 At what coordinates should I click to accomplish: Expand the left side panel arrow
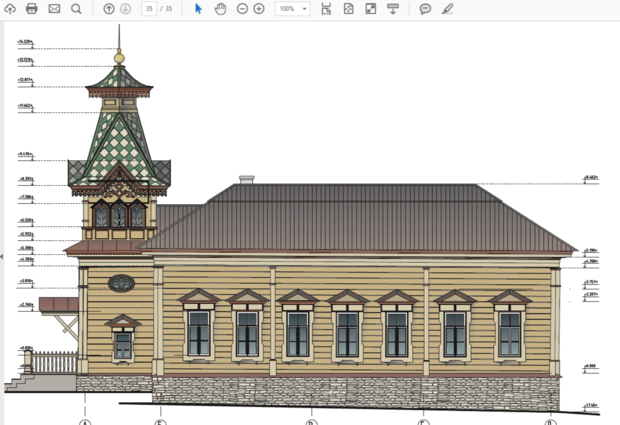pos(3,257)
